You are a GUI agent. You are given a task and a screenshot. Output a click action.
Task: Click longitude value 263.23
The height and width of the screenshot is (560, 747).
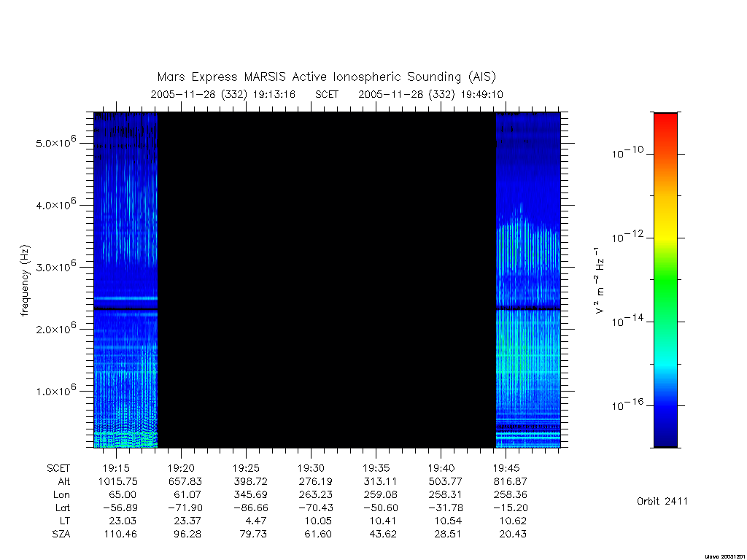tap(315, 495)
